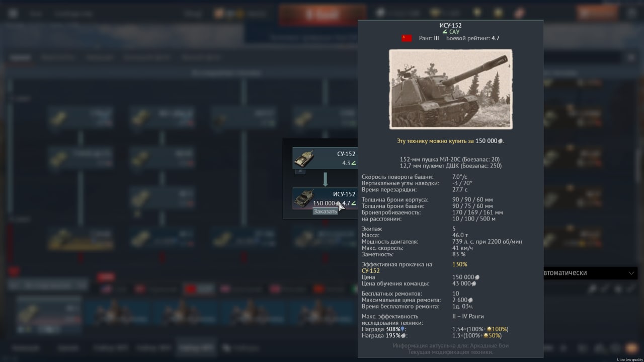Click the Soviet flag in the tooltip header

click(x=407, y=38)
